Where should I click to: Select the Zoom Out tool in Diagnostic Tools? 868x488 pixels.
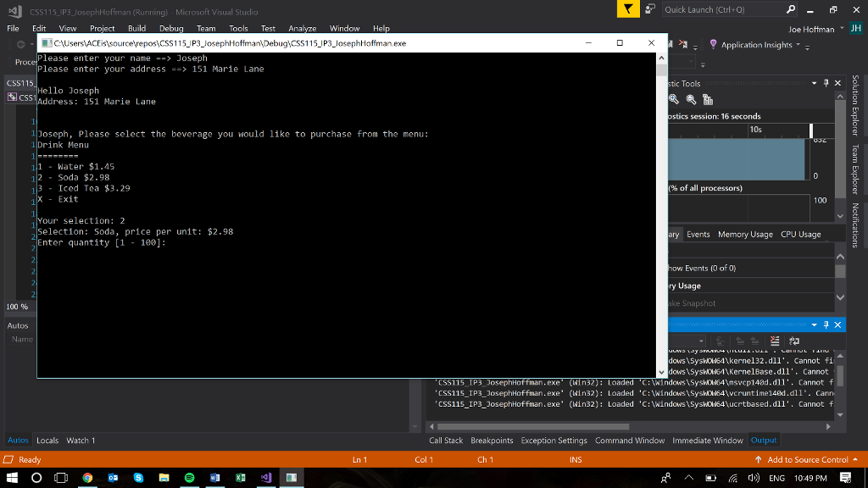tap(692, 99)
